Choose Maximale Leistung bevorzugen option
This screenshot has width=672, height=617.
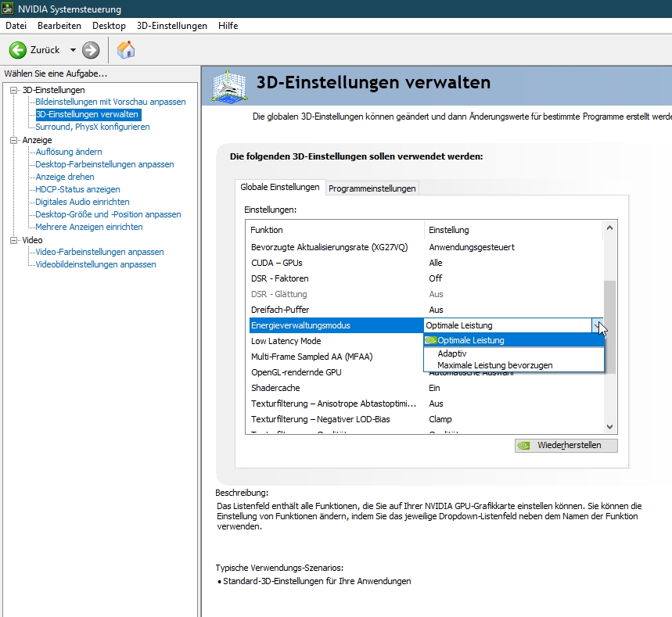(514, 365)
